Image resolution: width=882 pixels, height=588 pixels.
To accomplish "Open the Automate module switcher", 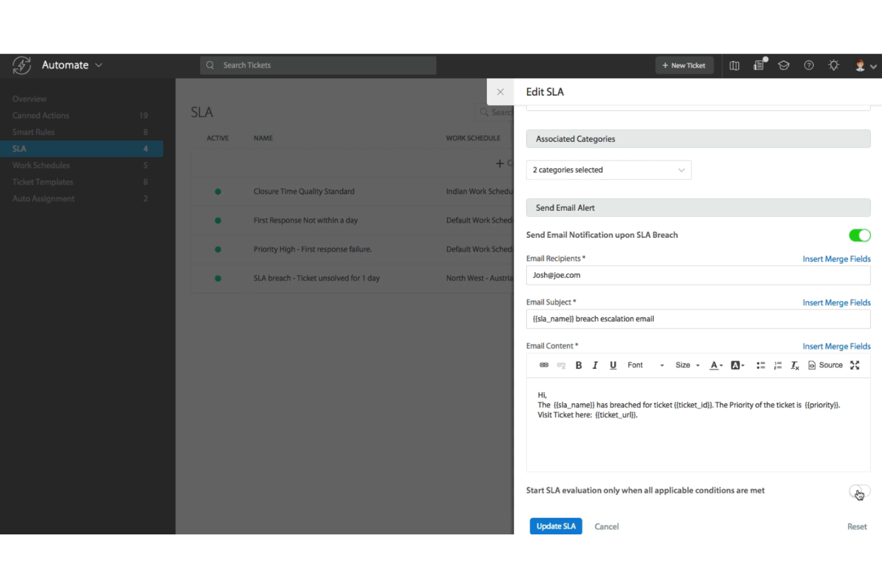I will coord(72,65).
